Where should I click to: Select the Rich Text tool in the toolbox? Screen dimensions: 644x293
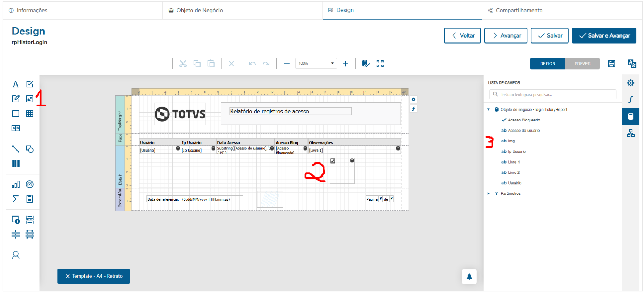pos(16,99)
